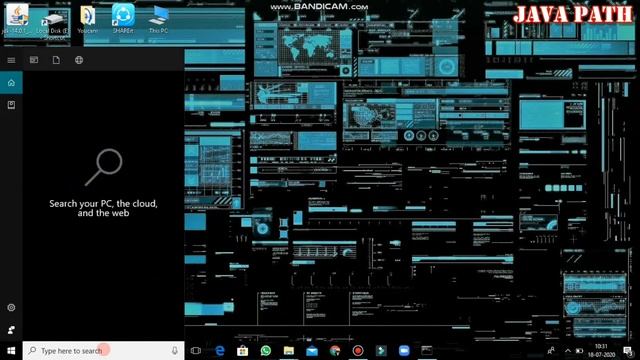640x360 pixels.
Task: Open the Mail app from the taskbar
Action: (x=312, y=351)
